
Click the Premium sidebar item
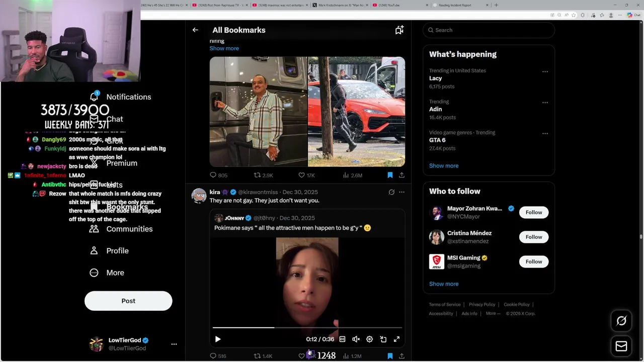(114, 163)
